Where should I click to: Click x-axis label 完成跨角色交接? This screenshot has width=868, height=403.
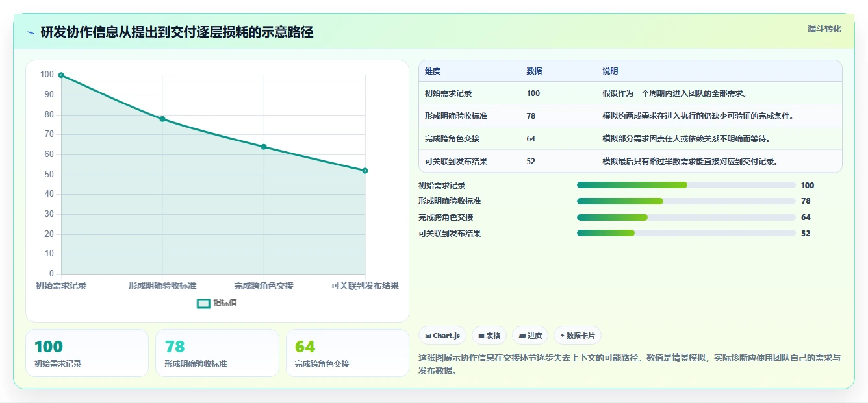click(264, 286)
